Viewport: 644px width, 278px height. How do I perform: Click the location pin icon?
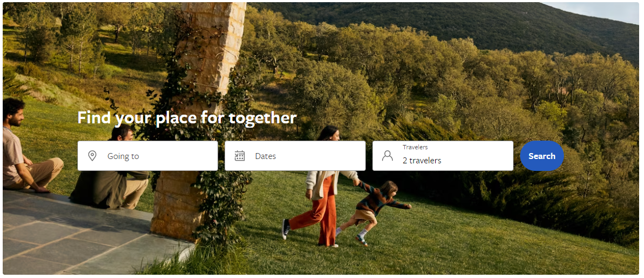point(93,156)
